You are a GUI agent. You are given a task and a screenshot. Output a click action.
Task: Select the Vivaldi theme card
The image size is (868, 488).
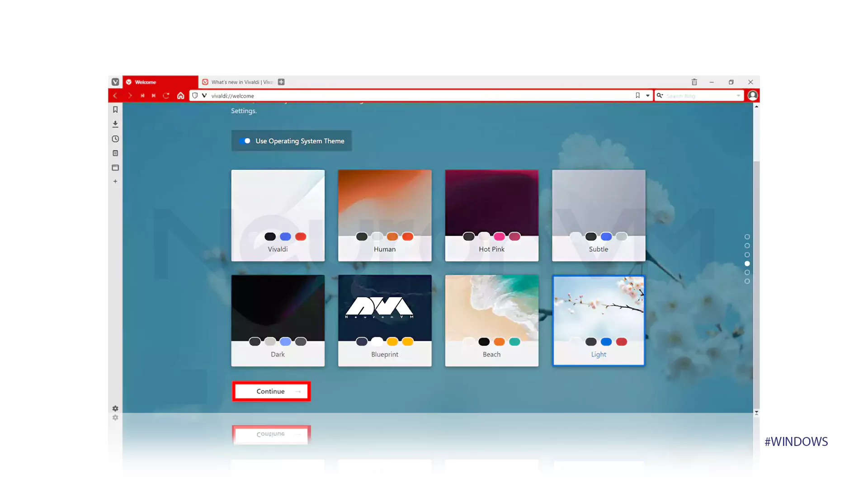click(278, 216)
